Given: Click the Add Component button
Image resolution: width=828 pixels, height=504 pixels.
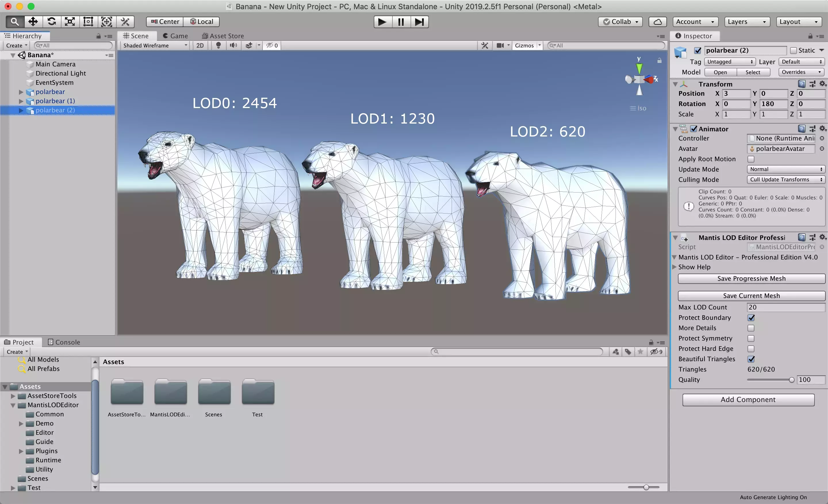Looking at the screenshot, I should [748, 400].
